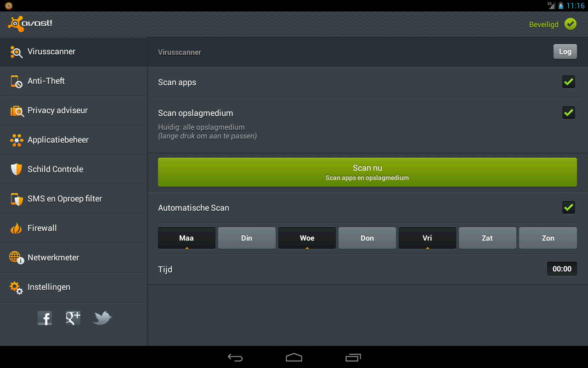Open the Firewall menu item
Image resolution: width=588 pixels, height=368 pixels.
point(73,229)
